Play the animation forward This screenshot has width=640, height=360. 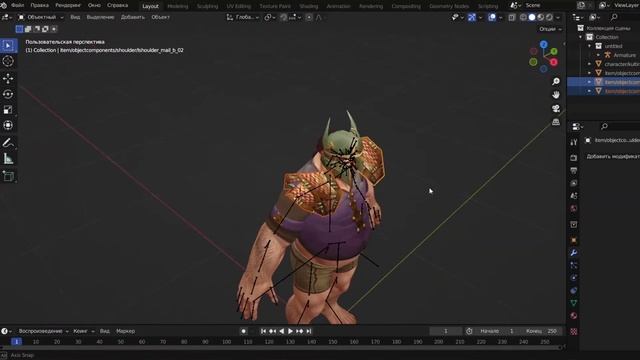(x=291, y=331)
